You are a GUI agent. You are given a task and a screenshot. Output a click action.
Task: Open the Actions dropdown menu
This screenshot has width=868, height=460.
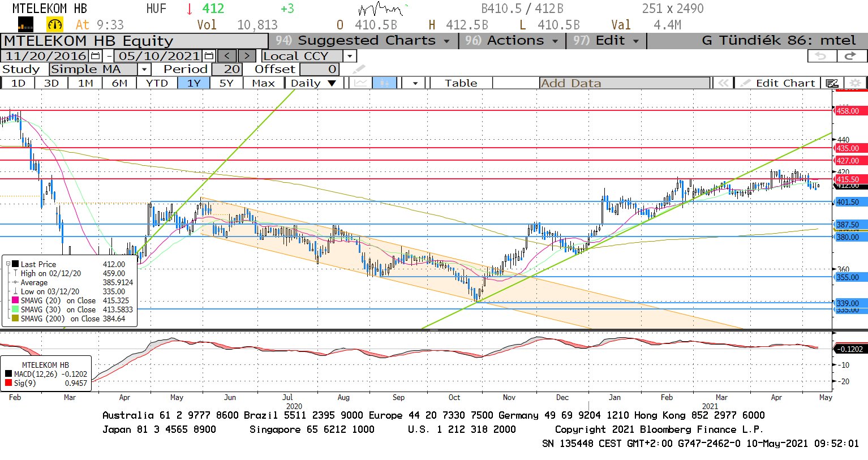(x=513, y=41)
